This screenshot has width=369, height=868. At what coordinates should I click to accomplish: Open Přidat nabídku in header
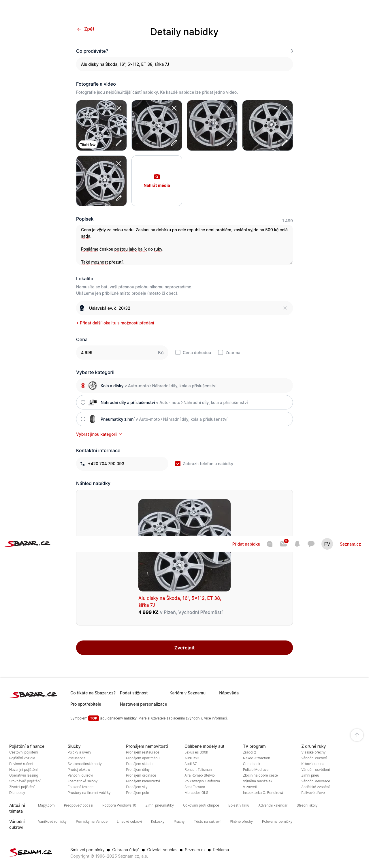(x=246, y=544)
